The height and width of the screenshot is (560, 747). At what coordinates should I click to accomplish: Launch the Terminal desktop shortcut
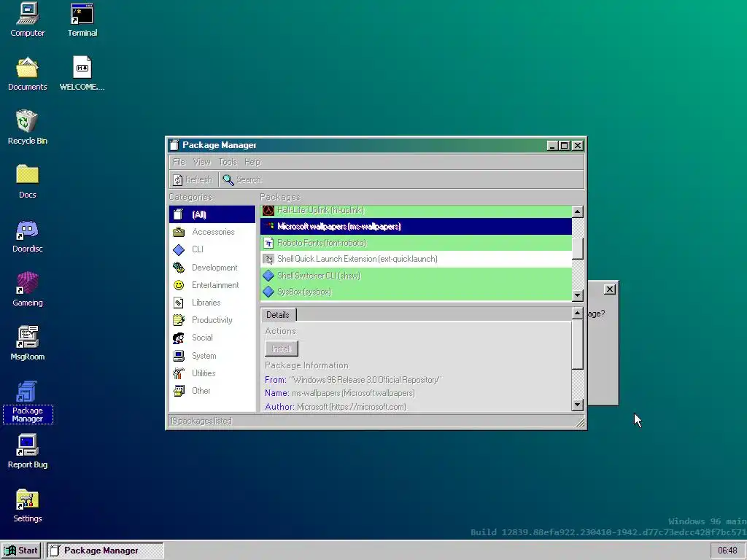click(82, 20)
